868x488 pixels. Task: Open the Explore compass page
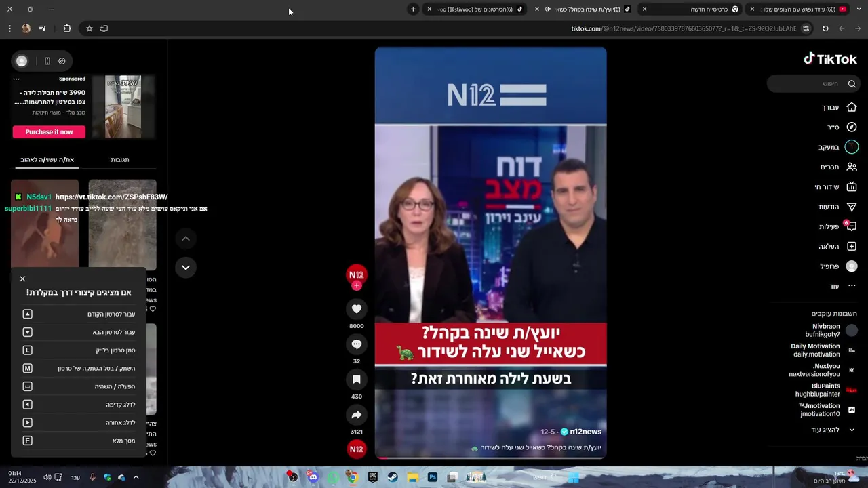pyautogui.click(x=842, y=127)
